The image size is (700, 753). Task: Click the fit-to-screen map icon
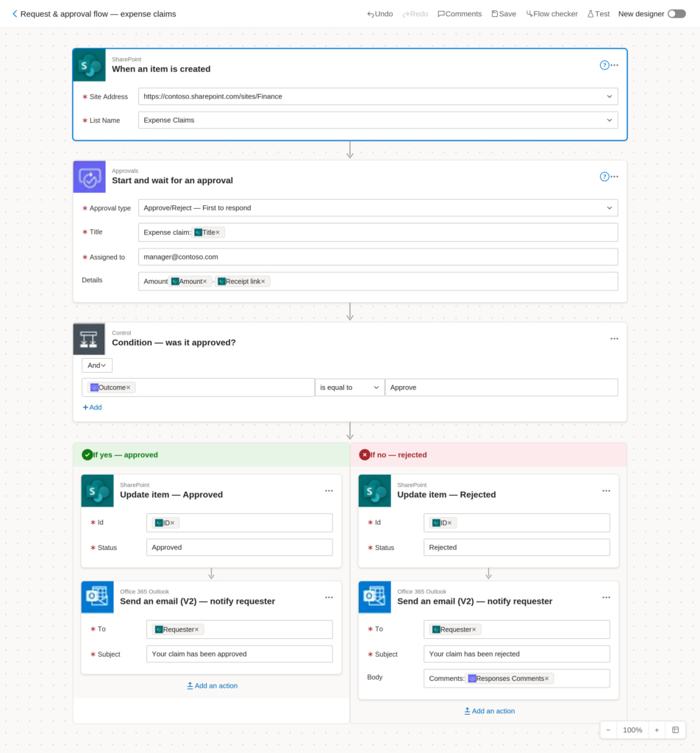click(676, 730)
